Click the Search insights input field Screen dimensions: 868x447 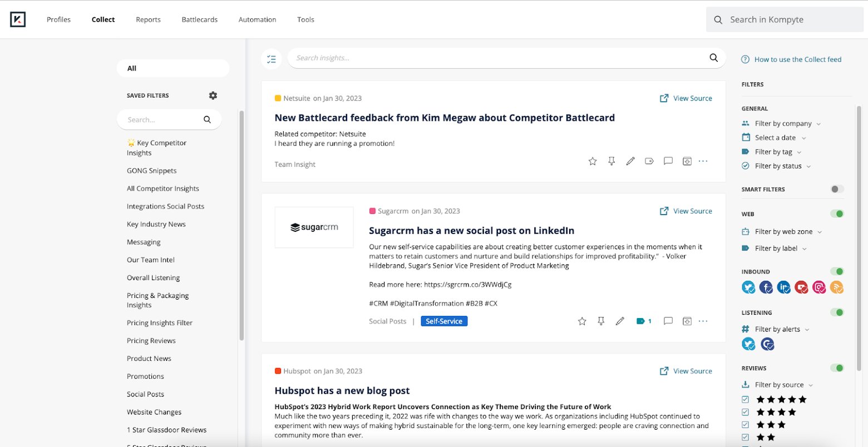coord(498,58)
